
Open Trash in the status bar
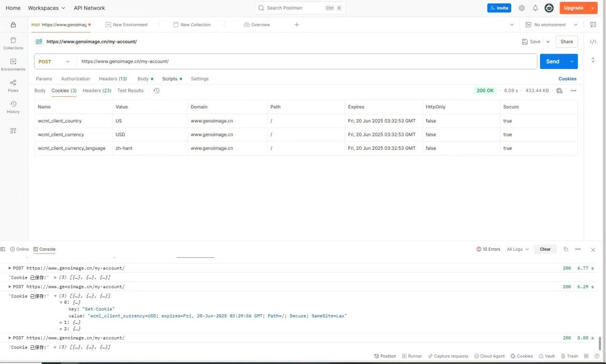[569, 356]
